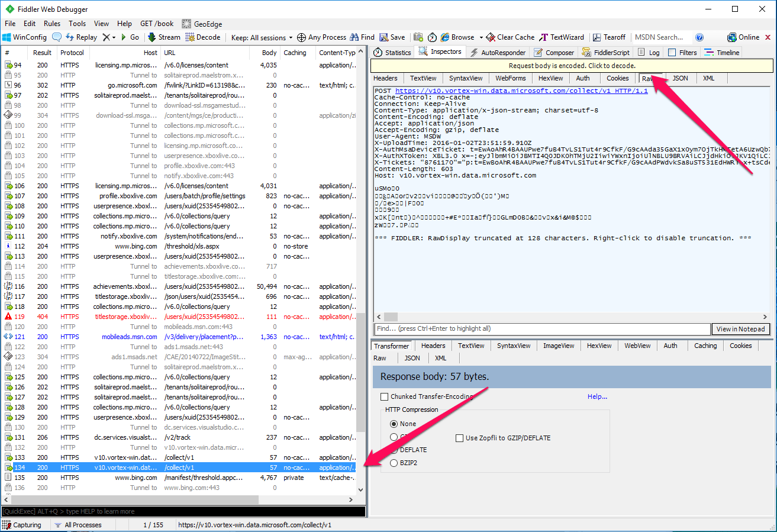Screen dimensions: 777x532
Task: Click the Help... link
Action: tap(597, 396)
